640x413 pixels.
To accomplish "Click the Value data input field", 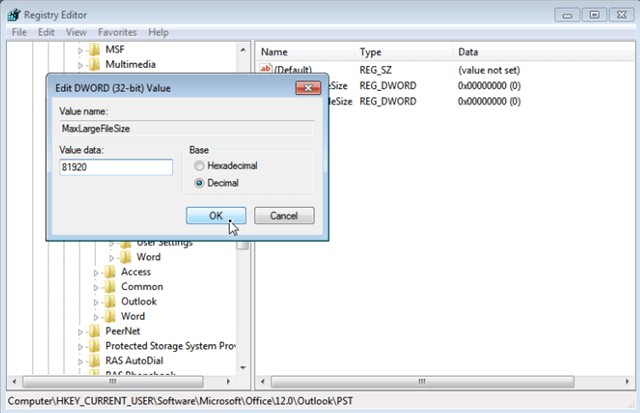I will [x=116, y=167].
